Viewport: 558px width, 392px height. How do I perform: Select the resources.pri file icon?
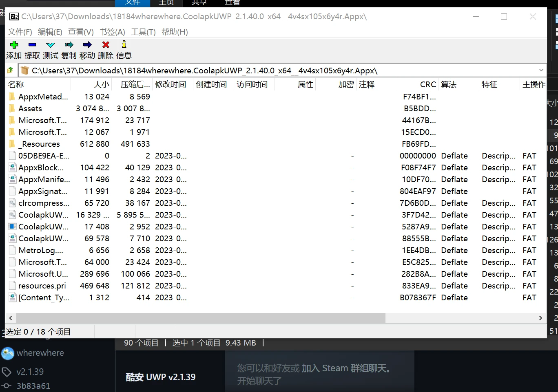12,286
